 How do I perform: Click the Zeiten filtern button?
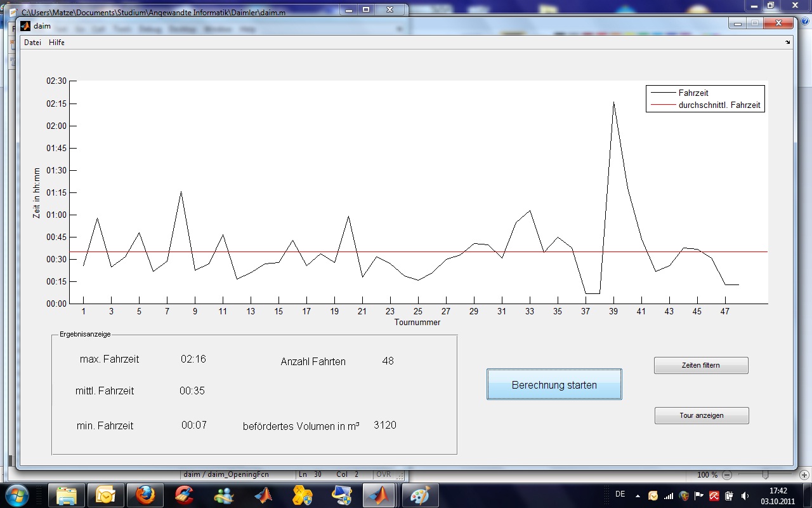pyautogui.click(x=701, y=366)
